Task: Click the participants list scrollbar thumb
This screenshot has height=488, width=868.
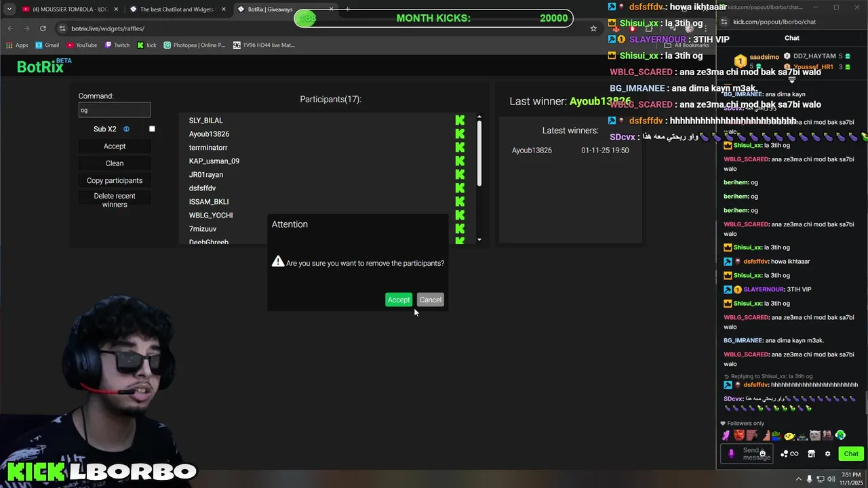Action: (x=479, y=154)
